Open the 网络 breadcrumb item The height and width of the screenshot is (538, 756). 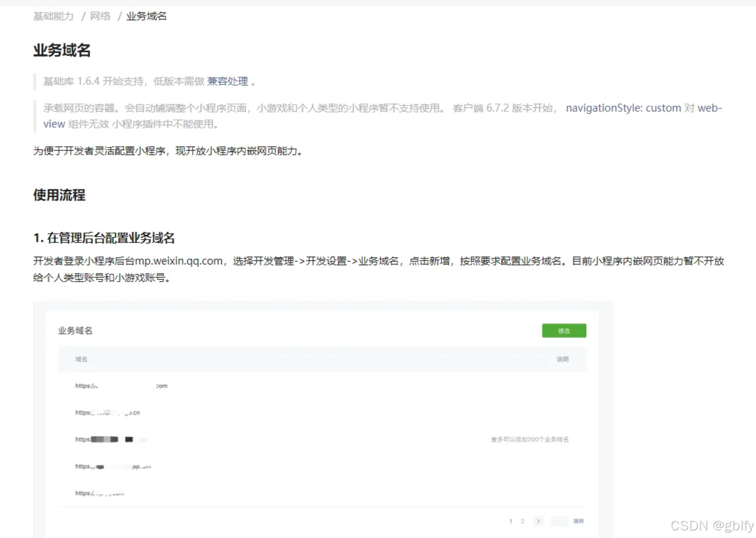point(100,16)
